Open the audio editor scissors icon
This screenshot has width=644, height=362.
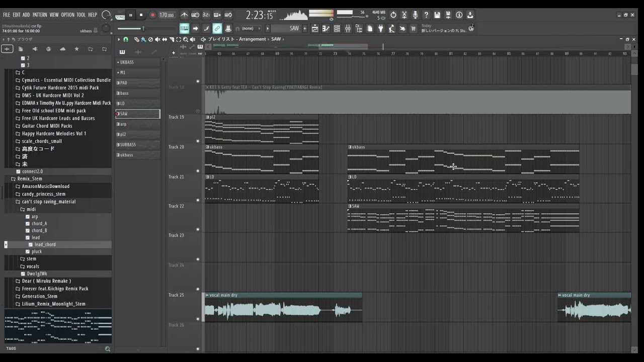(x=404, y=15)
